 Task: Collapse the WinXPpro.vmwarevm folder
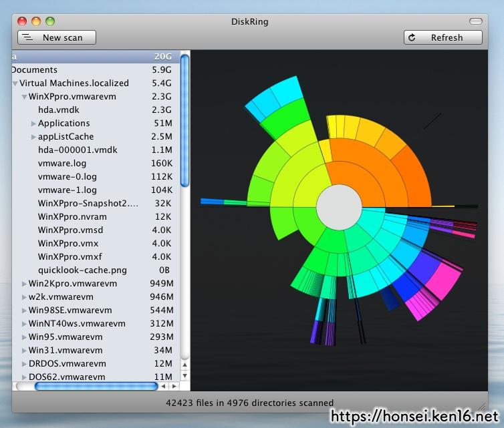tap(24, 97)
